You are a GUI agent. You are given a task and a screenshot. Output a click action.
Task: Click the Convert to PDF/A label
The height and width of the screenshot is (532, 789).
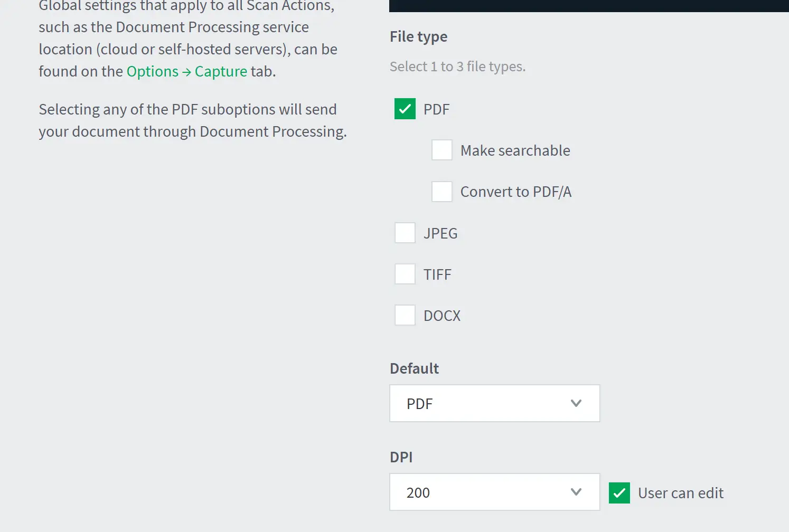click(x=515, y=192)
